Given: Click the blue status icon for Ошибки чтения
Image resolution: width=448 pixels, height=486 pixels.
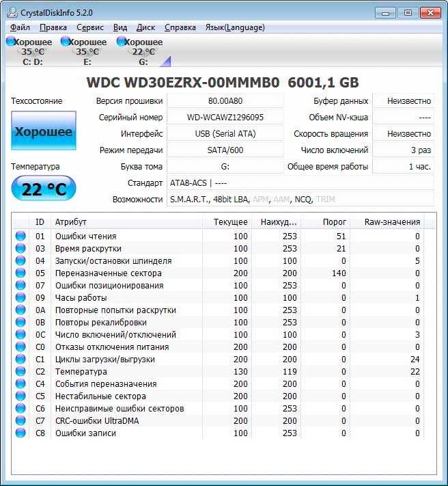Looking at the screenshot, I should coord(20,236).
